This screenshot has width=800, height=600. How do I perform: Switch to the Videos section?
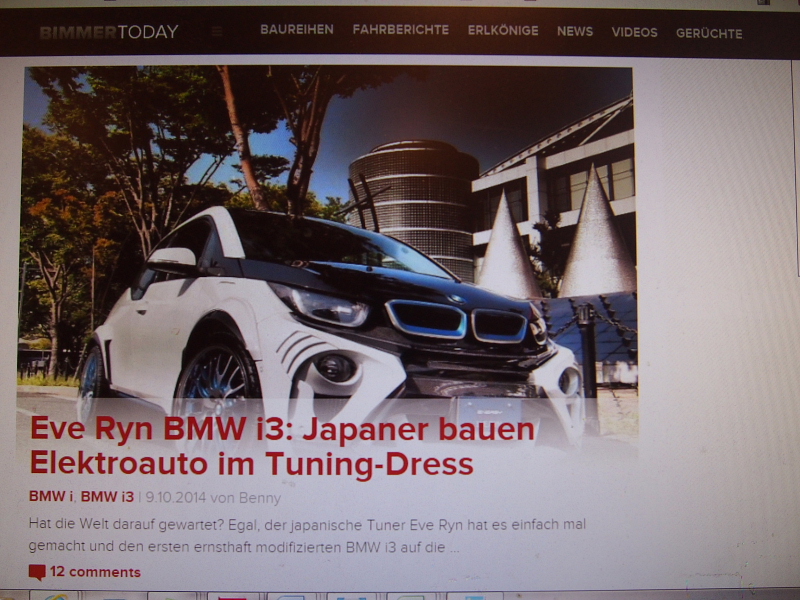[x=635, y=33]
